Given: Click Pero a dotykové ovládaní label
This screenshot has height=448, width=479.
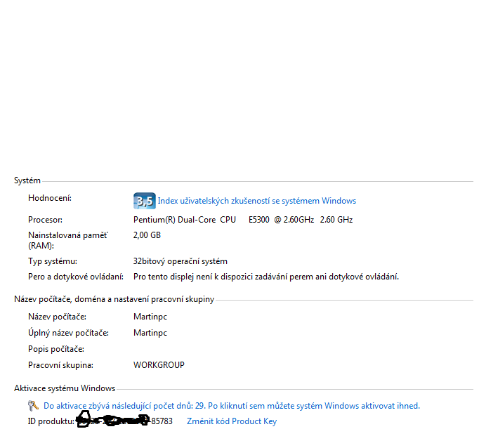Looking at the screenshot, I should pyautogui.click(x=76, y=277).
